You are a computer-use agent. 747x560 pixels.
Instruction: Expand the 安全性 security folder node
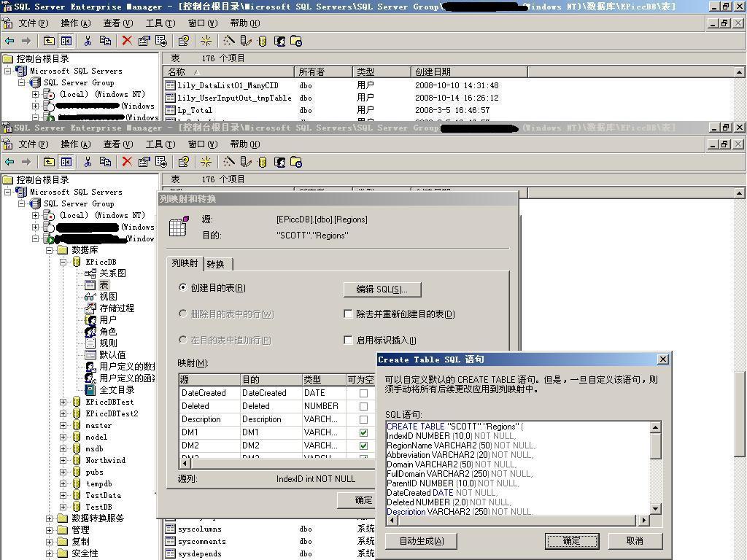49,553
